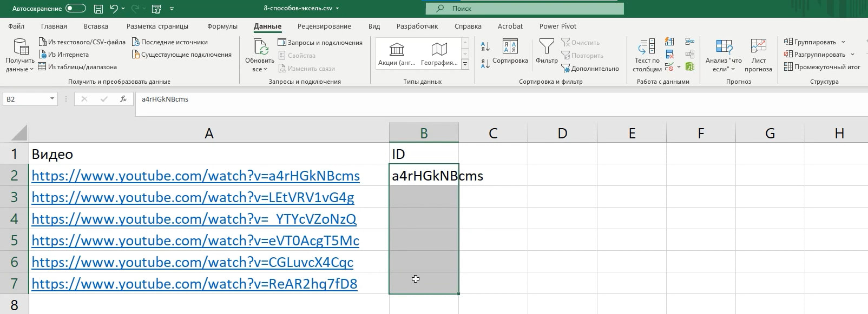Open the Power Pivot tab

557,26
